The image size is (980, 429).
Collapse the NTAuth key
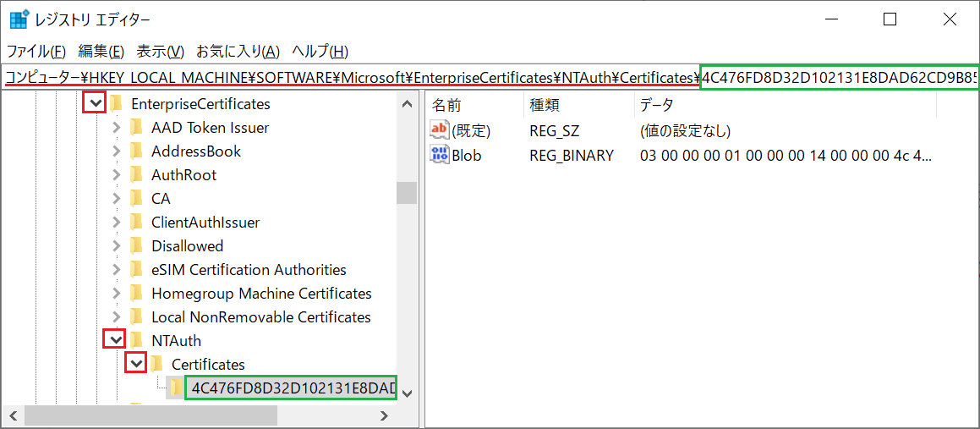point(116,340)
